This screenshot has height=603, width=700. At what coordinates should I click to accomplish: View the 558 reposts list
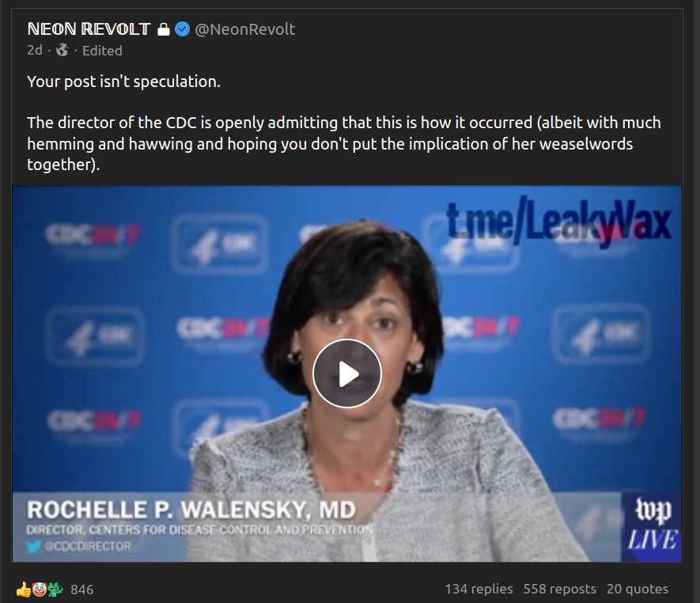[x=560, y=590]
